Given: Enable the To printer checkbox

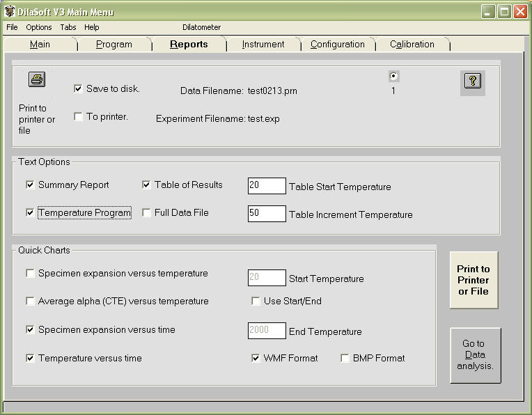Looking at the screenshot, I should [79, 117].
